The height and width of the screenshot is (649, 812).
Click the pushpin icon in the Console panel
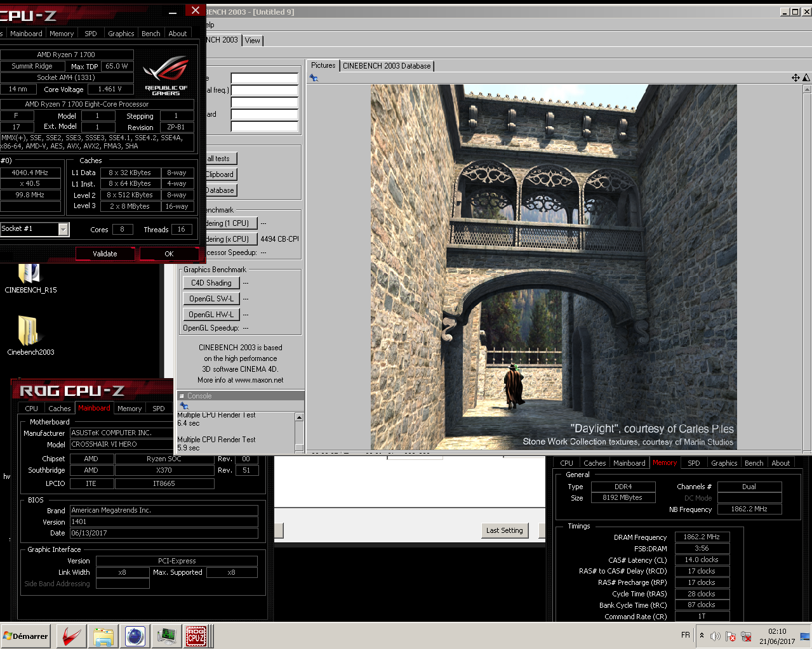point(184,406)
